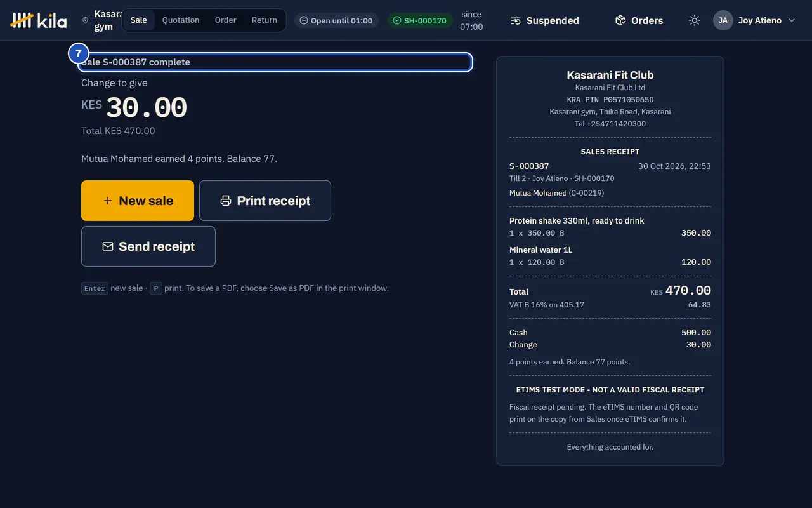Screen dimensions: 812x508
Task: Click the check icon beside SH-000170
Action: (x=397, y=20)
